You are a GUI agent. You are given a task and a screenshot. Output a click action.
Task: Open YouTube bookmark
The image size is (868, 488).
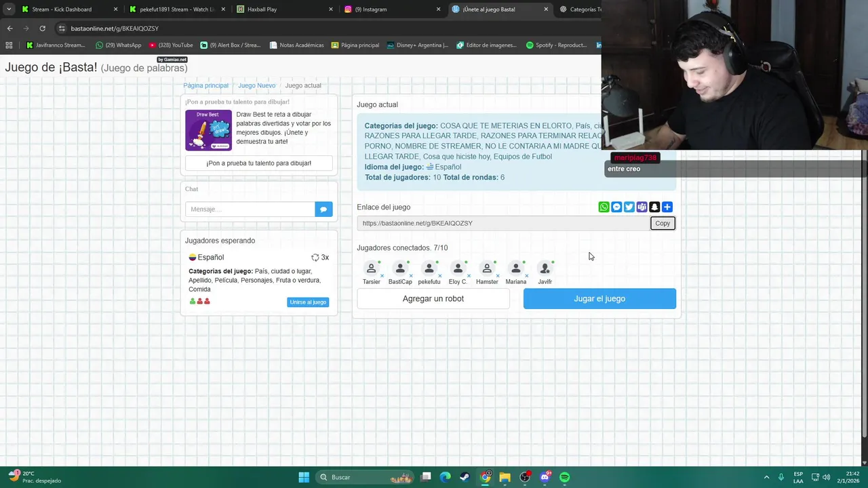171,45
